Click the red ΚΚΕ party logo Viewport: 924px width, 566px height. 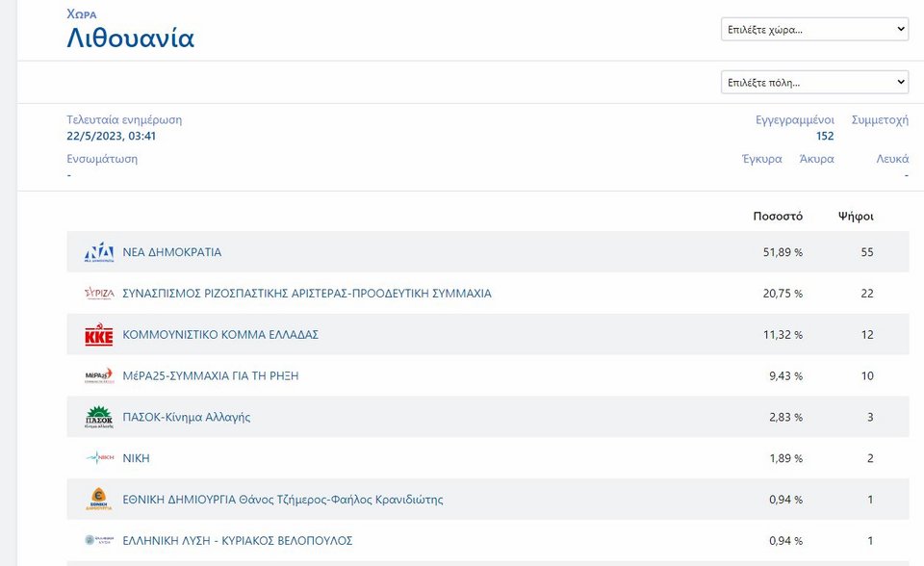pyautogui.click(x=99, y=335)
